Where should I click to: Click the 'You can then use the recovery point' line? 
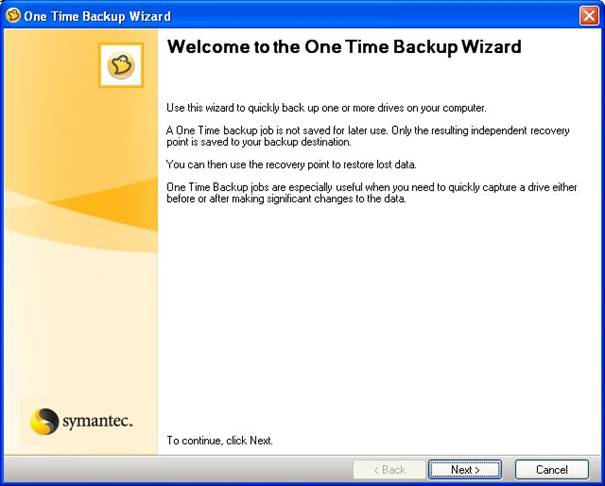point(291,165)
